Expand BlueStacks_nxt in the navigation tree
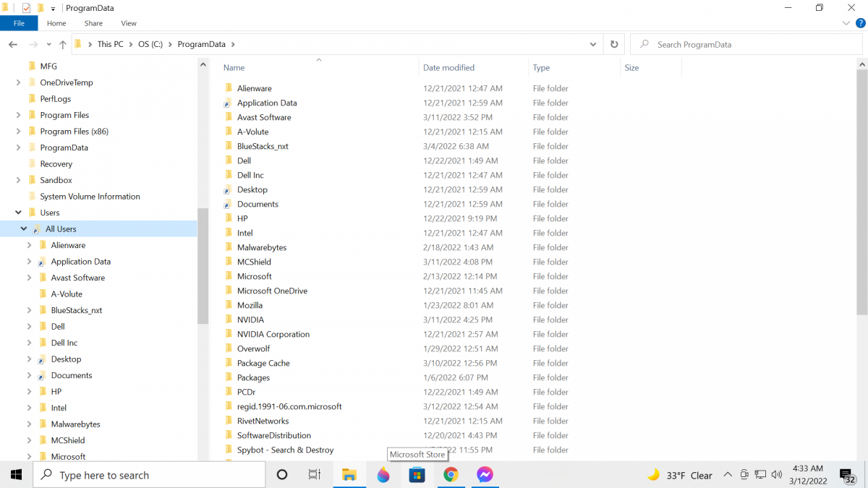 click(x=29, y=310)
